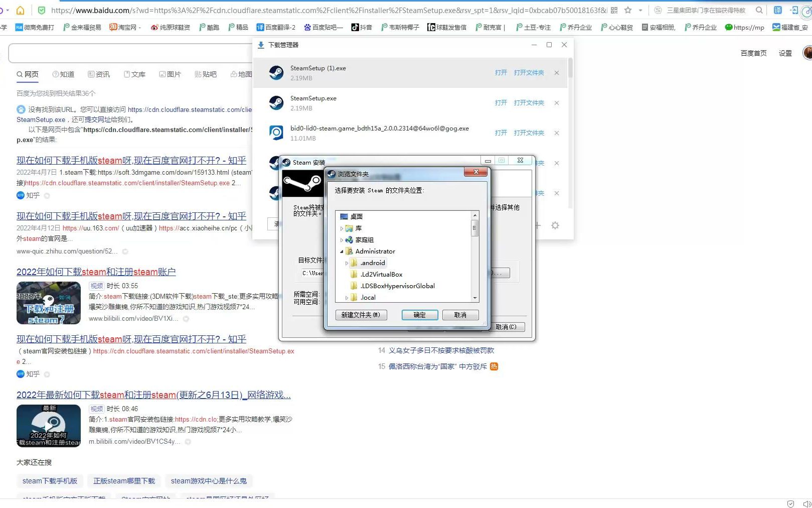Viewport: 812px width, 508px height.
Task: Open Baidu 设置 menu
Action: pyautogui.click(x=785, y=53)
